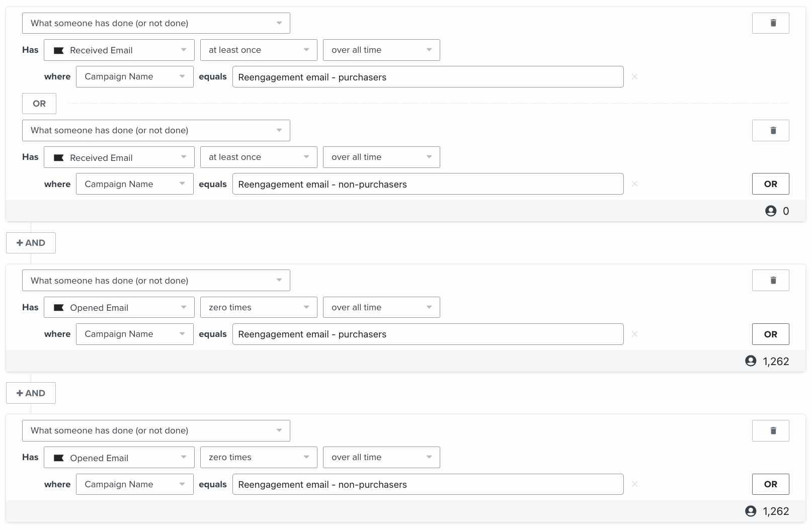The height and width of the screenshot is (530, 812).
Task: Click the person icon next to the 0 count
Action: point(771,211)
